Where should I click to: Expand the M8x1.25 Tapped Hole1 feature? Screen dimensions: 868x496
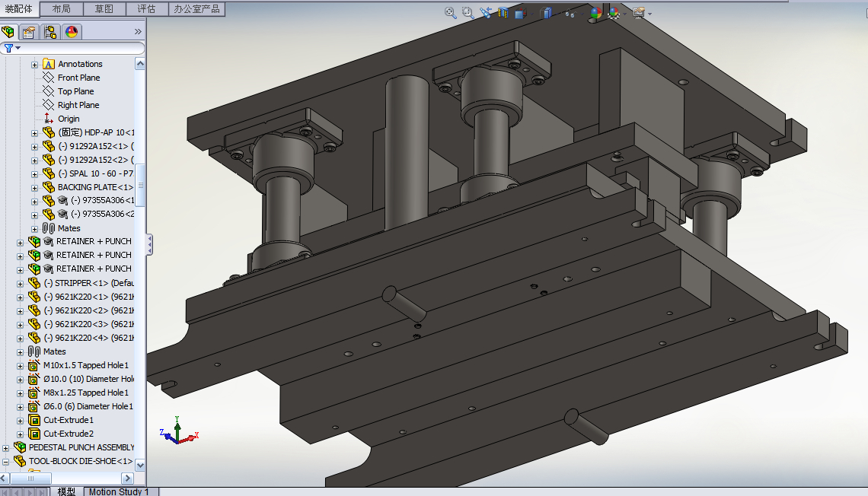(x=20, y=393)
